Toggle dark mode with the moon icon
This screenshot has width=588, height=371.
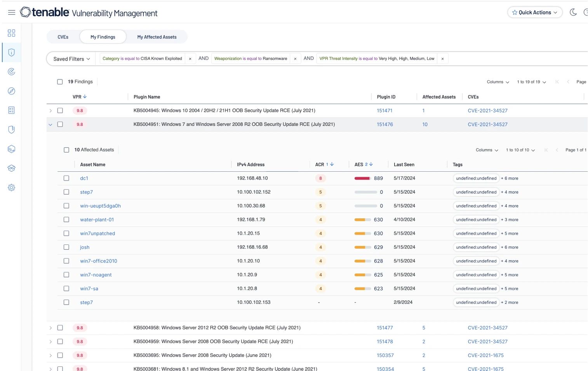(573, 12)
